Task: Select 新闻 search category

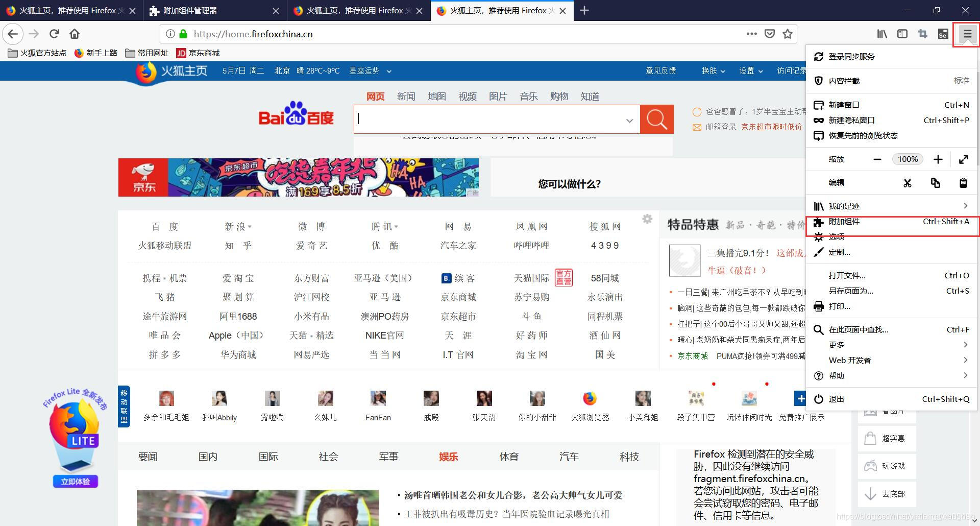Action: [406, 97]
